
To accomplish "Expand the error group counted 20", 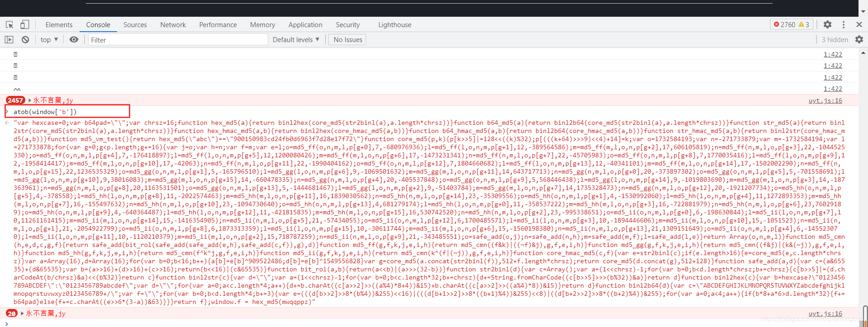I will point(23,313).
